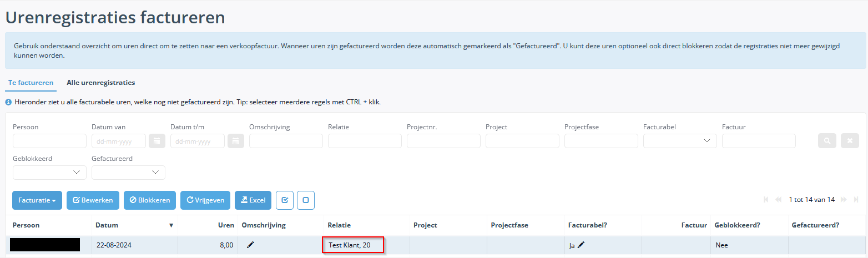Edit description with Omschrijving pencil icon
Image resolution: width=868 pixels, height=258 pixels.
click(250, 245)
